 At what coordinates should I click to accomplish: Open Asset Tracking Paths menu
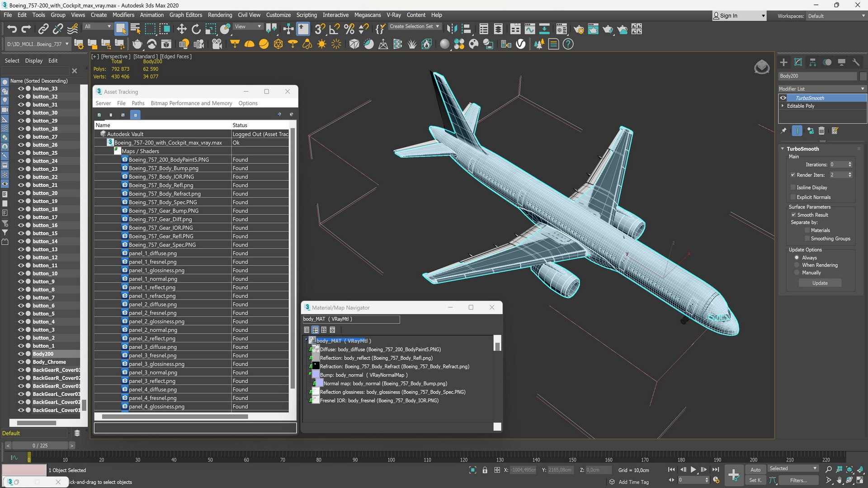pyautogui.click(x=138, y=103)
